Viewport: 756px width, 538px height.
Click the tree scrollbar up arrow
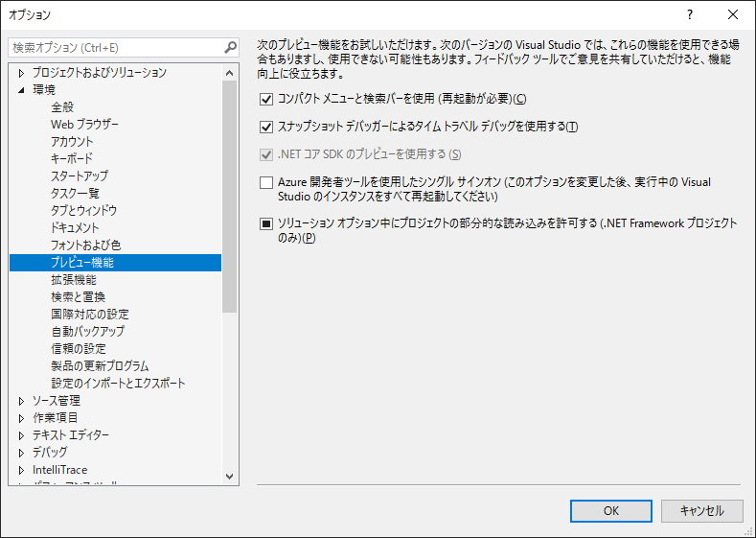(230, 73)
